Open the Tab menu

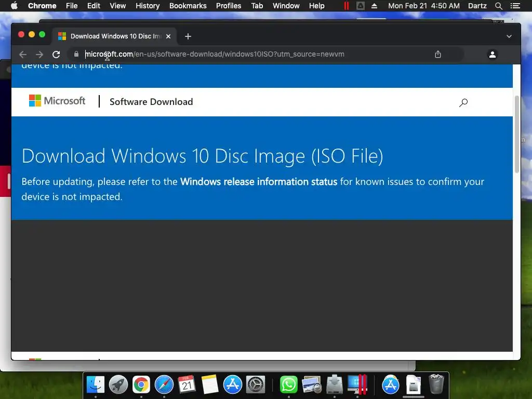[x=257, y=6]
